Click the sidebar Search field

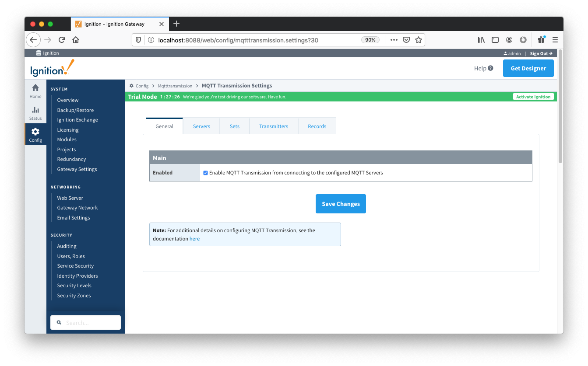pyautogui.click(x=85, y=323)
